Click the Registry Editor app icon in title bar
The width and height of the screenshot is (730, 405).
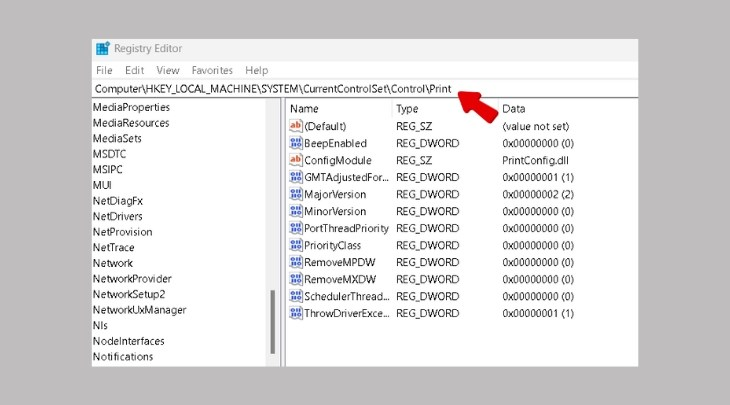point(103,49)
